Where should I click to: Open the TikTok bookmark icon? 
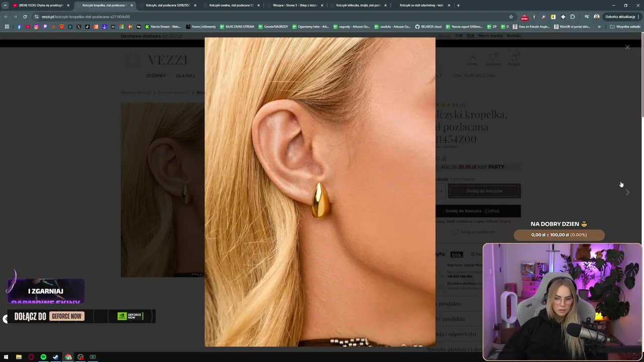coord(88,27)
